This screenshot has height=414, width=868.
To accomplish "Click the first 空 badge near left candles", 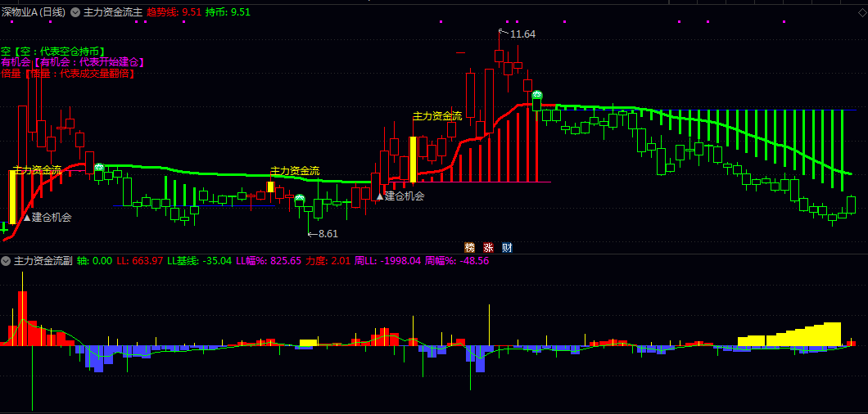I will click(99, 167).
